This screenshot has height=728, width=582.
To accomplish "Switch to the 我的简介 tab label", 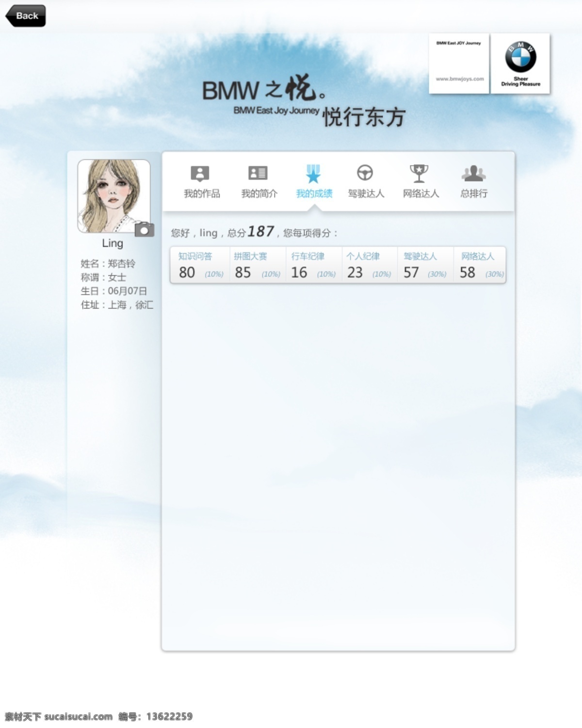I will [259, 194].
